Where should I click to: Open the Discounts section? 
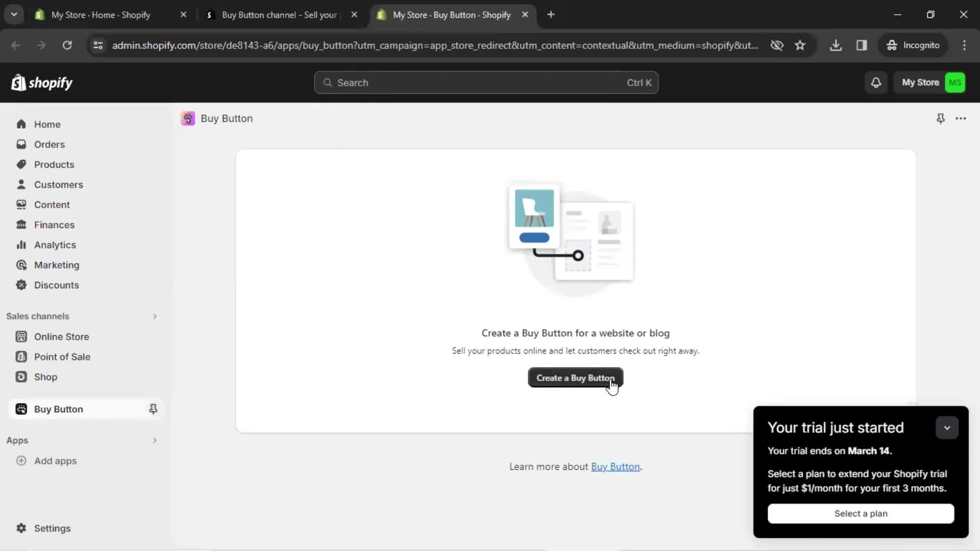[56, 285]
